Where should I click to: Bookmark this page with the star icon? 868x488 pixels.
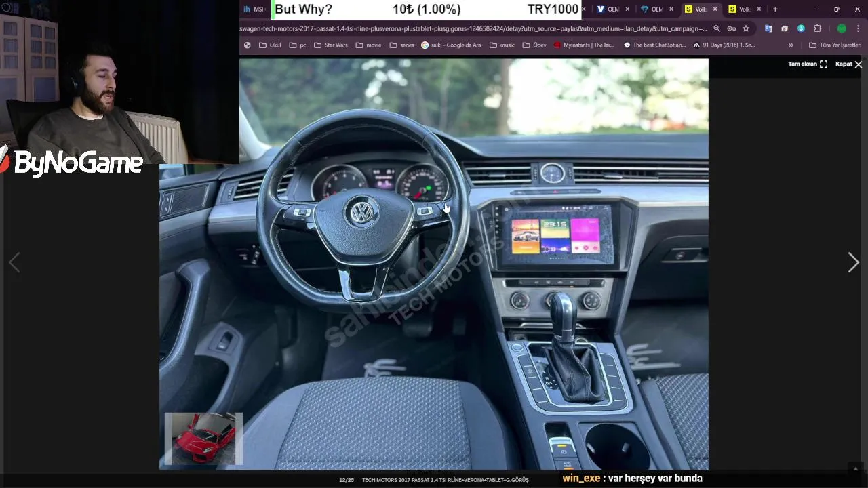(746, 28)
